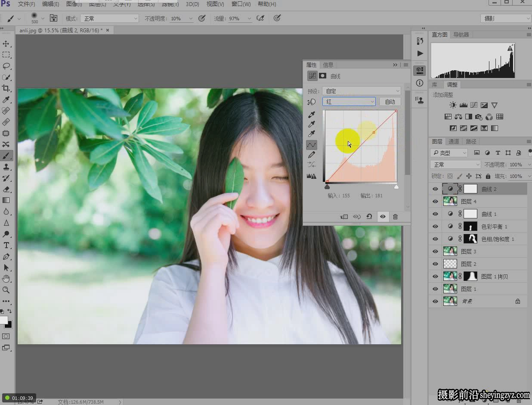Select the Pen tool
The width and height of the screenshot is (532, 405).
6,256
